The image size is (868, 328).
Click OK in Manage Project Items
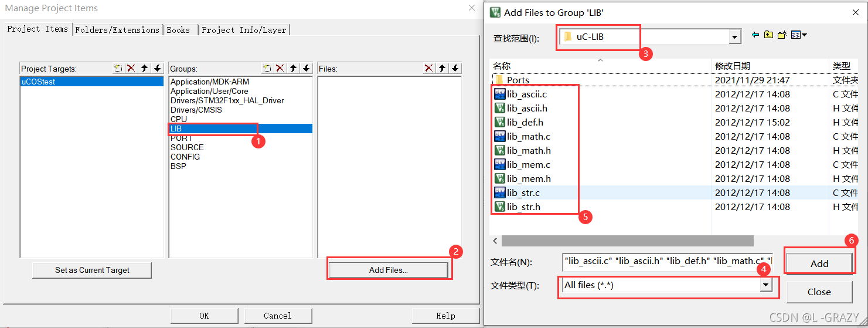[x=204, y=316]
